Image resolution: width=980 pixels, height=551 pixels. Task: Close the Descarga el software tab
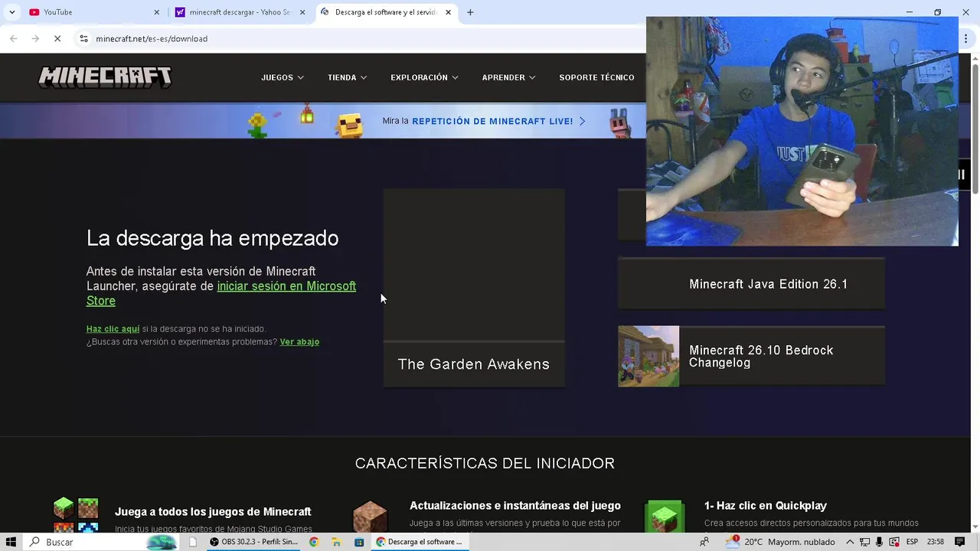point(448,12)
